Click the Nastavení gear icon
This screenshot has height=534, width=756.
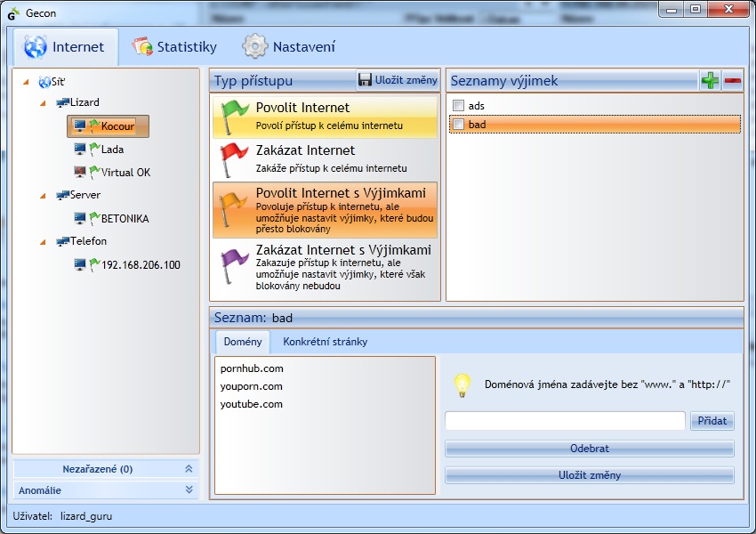point(254,46)
